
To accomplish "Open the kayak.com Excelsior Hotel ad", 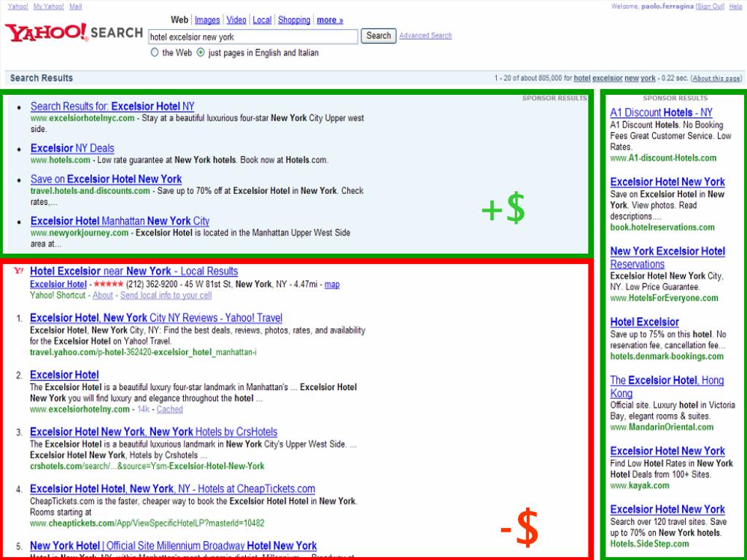I will click(667, 451).
